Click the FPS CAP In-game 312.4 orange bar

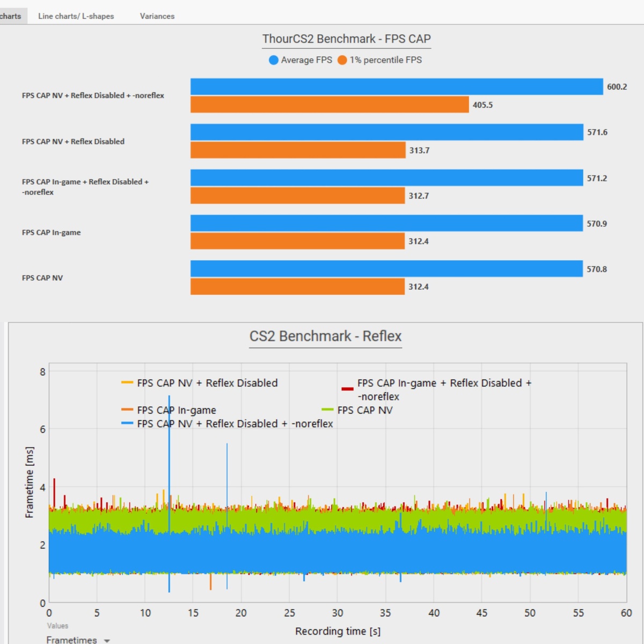297,241
